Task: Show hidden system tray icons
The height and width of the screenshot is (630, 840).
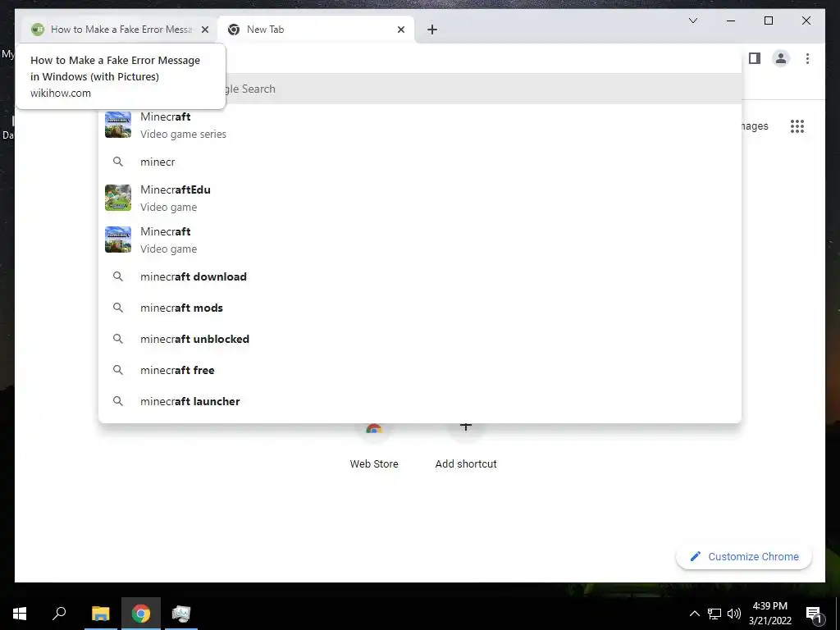Action: tap(694, 614)
